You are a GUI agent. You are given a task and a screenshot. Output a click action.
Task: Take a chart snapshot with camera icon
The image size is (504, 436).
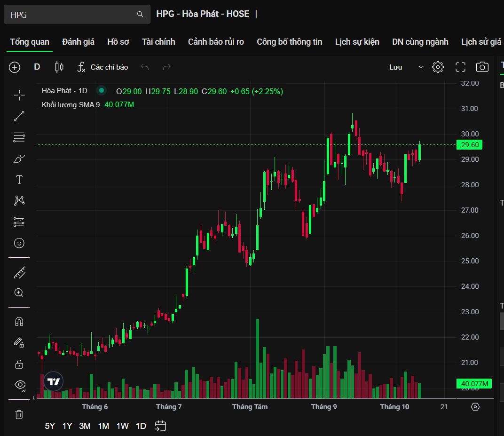[482, 67]
